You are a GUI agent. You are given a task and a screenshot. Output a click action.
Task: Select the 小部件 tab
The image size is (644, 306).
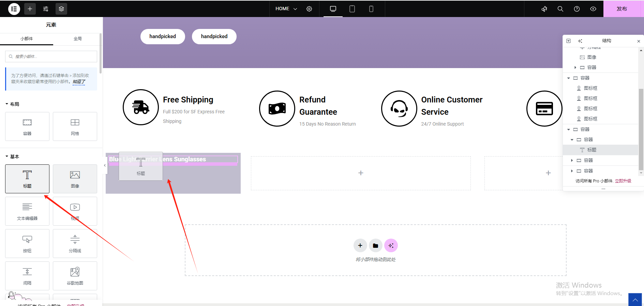27,39
